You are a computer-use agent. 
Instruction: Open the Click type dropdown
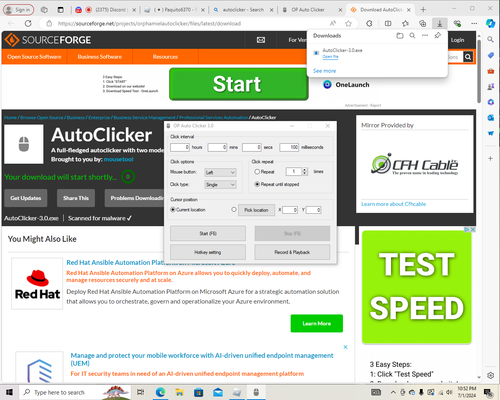pyautogui.click(x=220, y=184)
